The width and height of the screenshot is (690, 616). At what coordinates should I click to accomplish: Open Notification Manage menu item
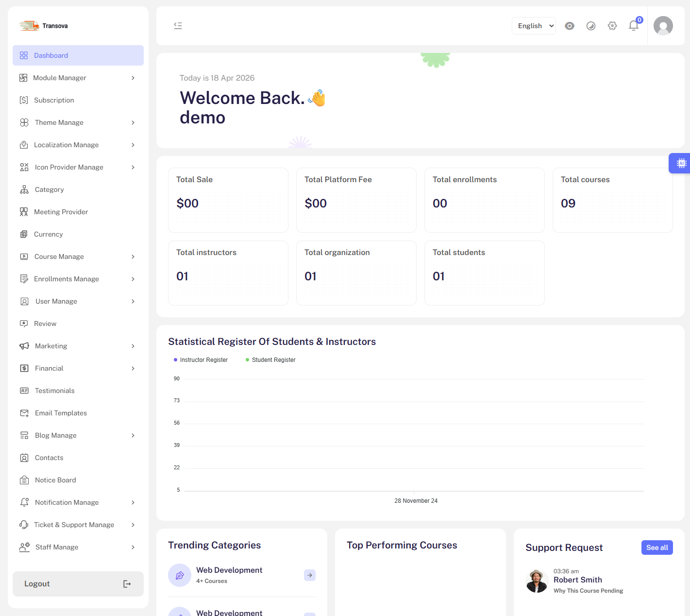[x=78, y=502]
